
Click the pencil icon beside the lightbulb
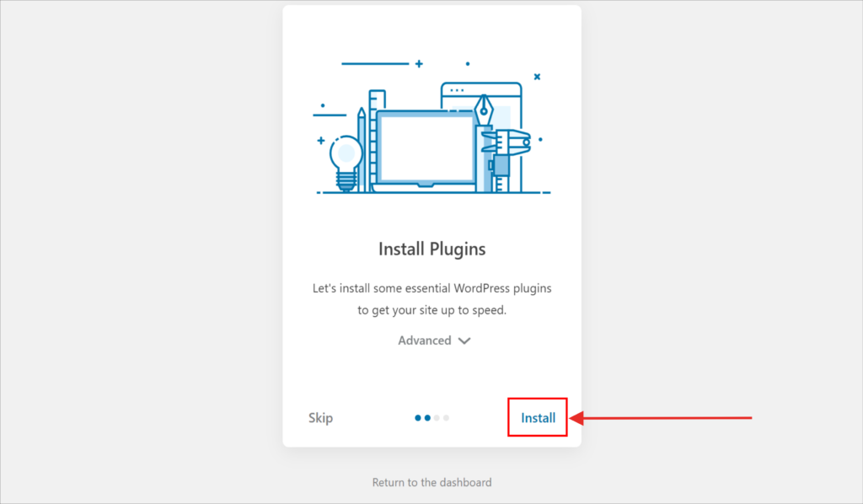coord(362,147)
